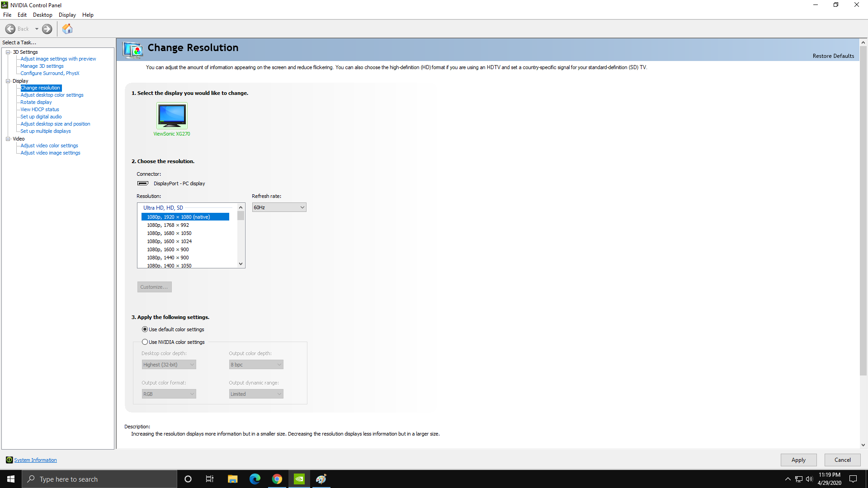The width and height of the screenshot is (868, 488).
Task: Click the DisplayPort connector icon
Action: click(x=142, y=183)
